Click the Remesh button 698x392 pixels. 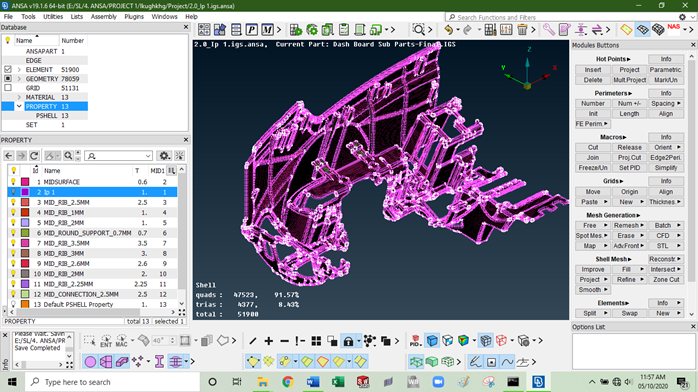pyautogui.click(x=629, y=226)
